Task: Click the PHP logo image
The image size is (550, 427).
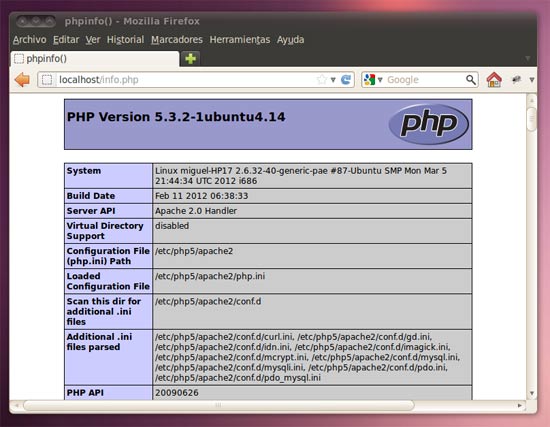Action: (429, 124)
